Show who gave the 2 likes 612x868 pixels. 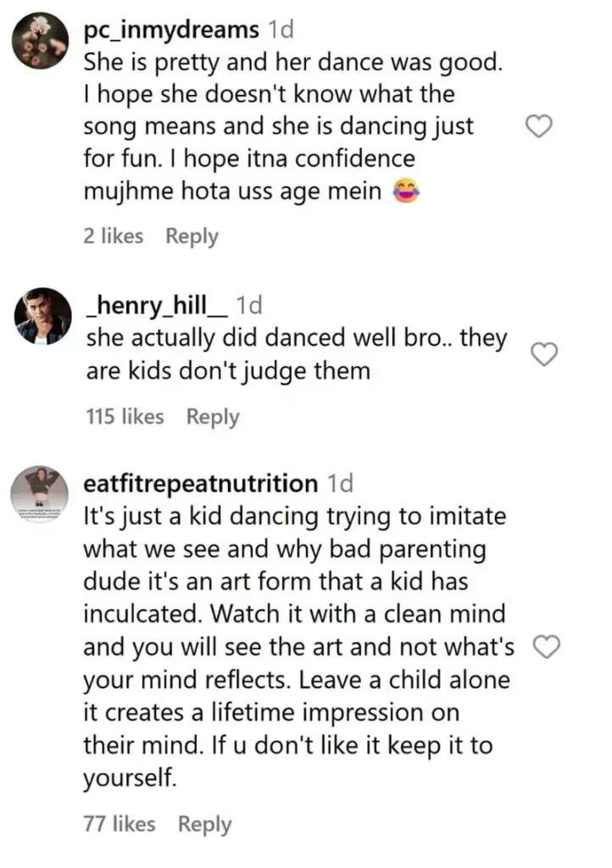(x=114, y=236)
